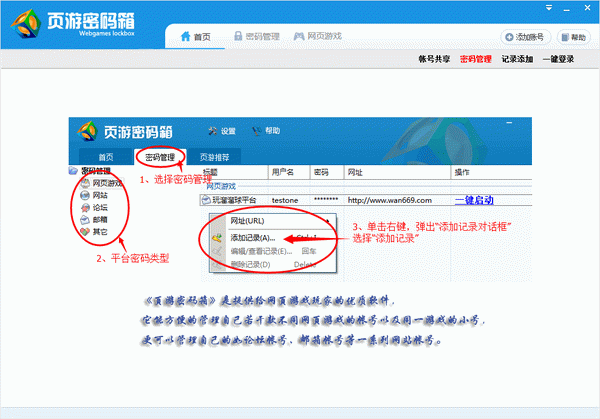Select the 其它 category icon
Image resolution: width=600 pixels, height=419 pixels.
point(83,231)
